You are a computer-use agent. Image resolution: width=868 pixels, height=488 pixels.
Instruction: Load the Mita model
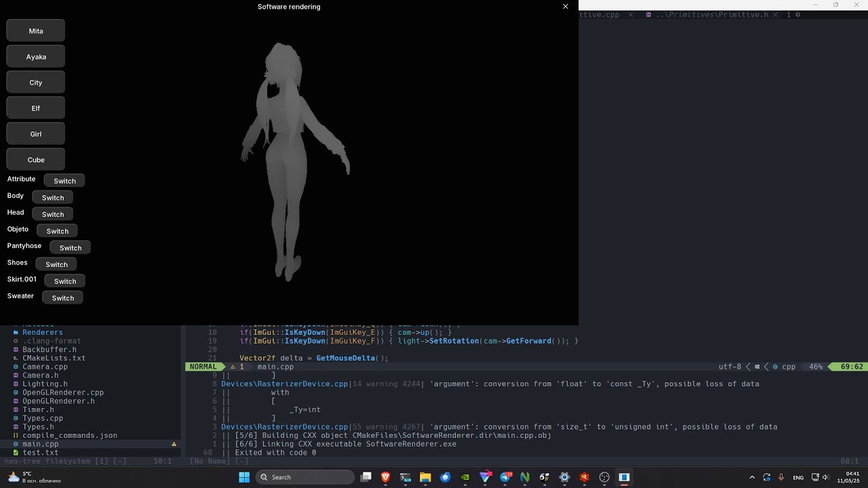[36, 31]
